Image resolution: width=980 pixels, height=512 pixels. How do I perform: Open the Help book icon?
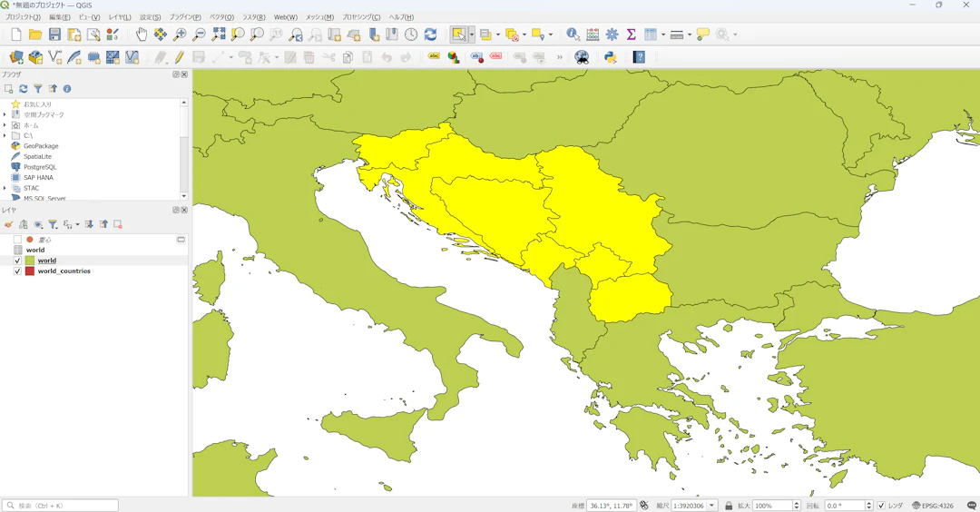coord(639,57)
